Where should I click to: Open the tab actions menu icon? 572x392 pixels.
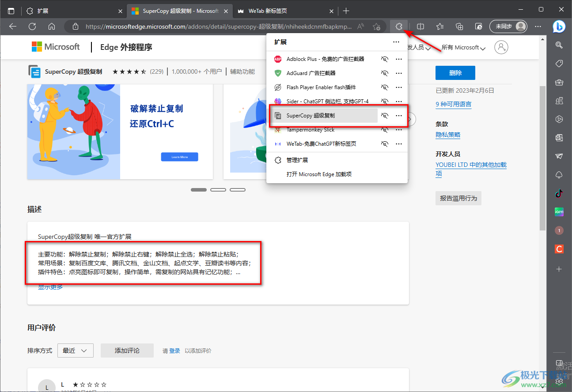(x=11, y=11)
